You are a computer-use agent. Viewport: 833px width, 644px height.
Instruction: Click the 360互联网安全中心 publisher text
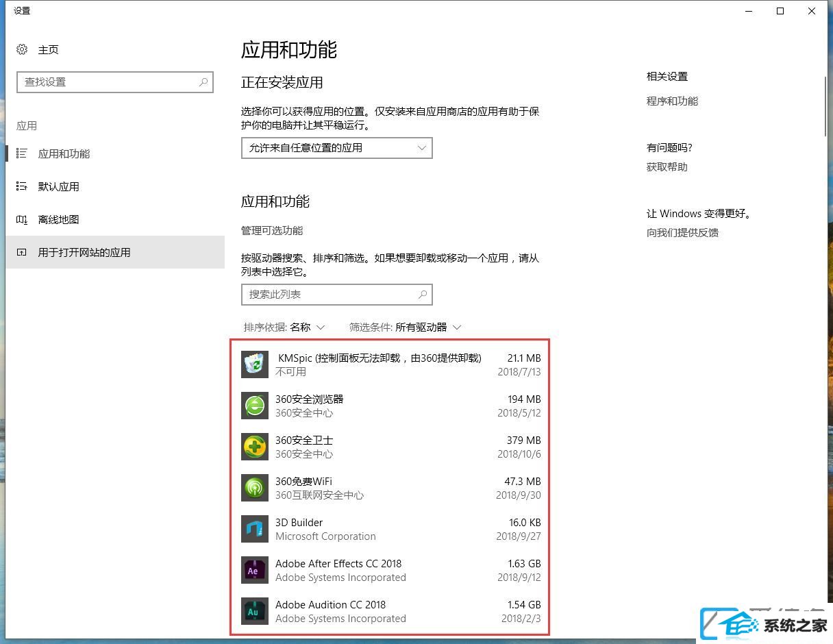click(320, 495)
